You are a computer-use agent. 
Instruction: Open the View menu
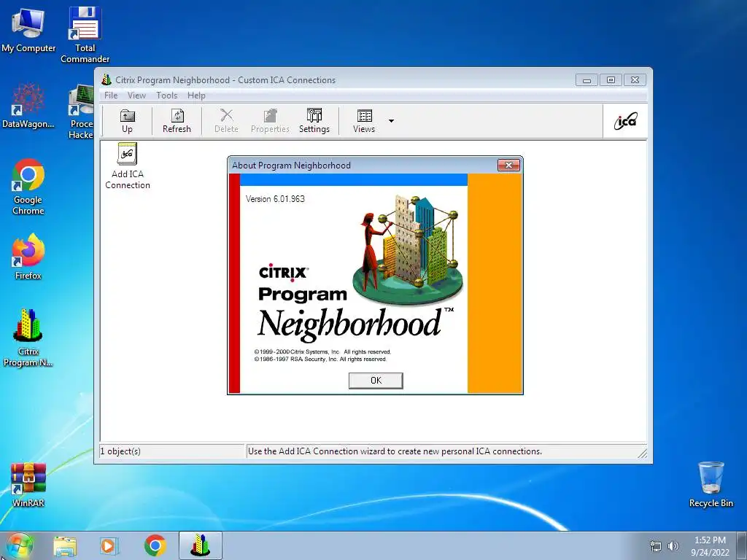coord(136,96)
